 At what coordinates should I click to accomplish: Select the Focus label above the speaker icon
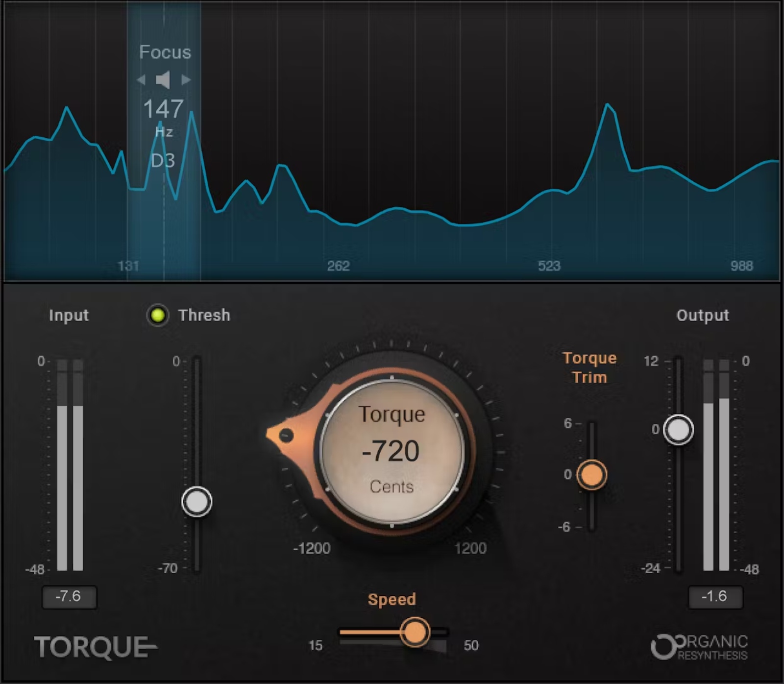point(165,52)
